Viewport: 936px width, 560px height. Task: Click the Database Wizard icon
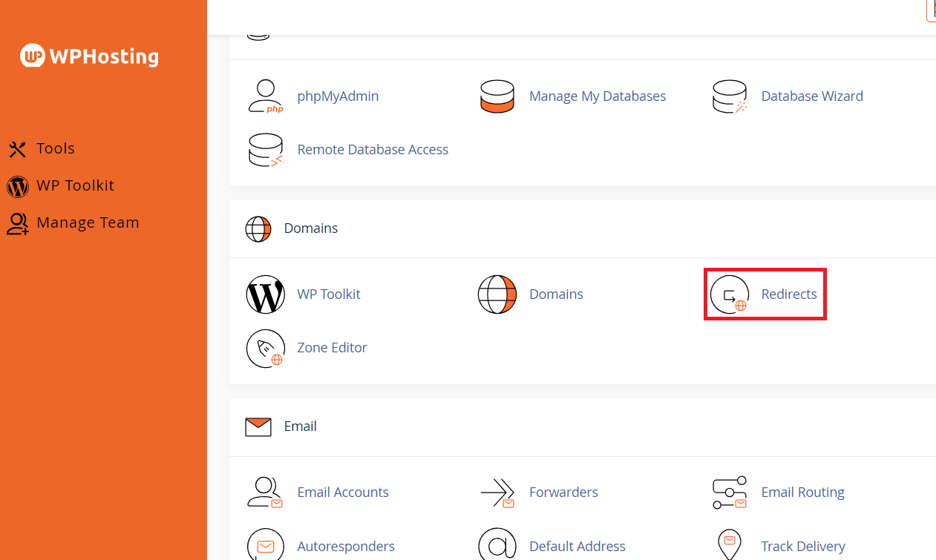click(729, 96)
